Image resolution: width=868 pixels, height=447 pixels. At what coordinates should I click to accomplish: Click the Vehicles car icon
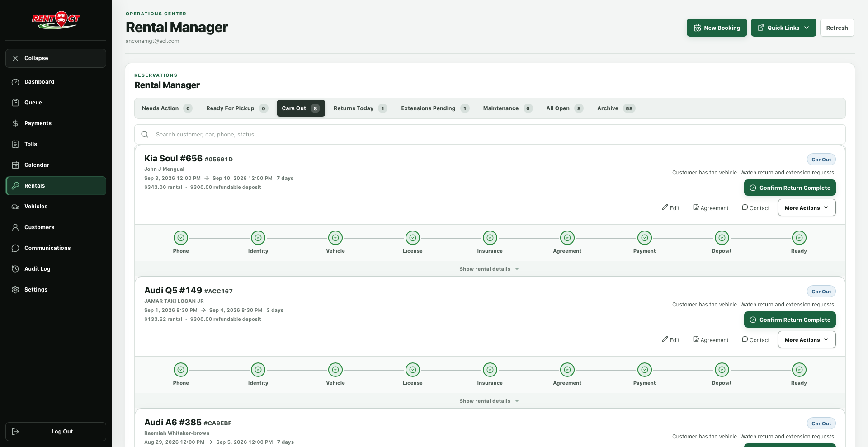click(x=15, y=207)
